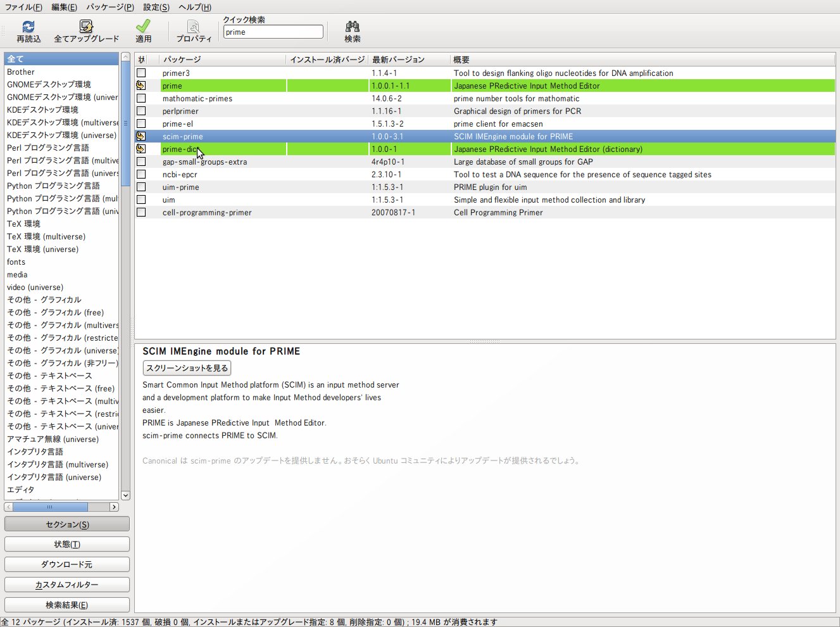This screenshot has height=627, width=840.
Task: Click the 状態(T) filter button
Action: click(x=67, y=544)
